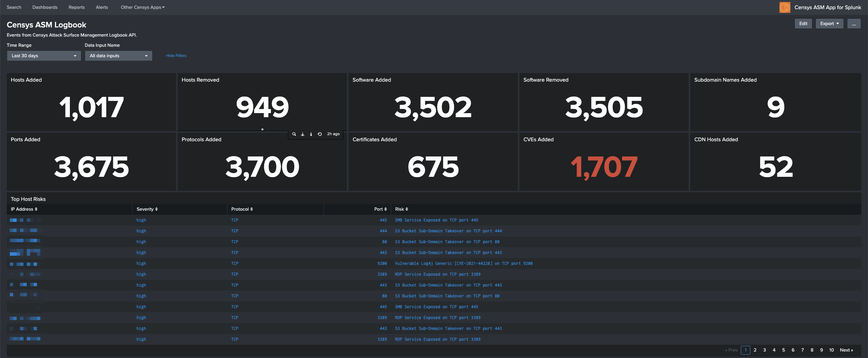Open info inspector icon on panel toolbar
This screenshot has height=358, width=868.
(311, 134)
